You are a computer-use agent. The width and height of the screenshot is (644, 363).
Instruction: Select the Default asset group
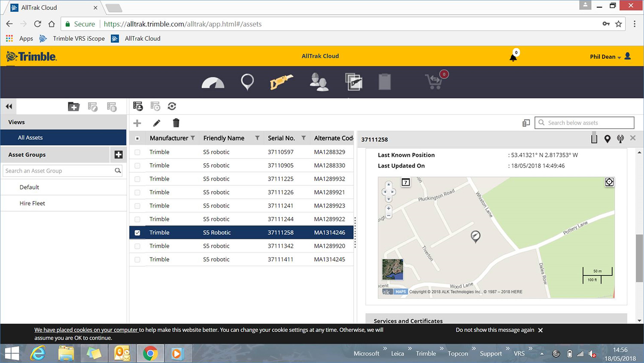click(64, 187)
